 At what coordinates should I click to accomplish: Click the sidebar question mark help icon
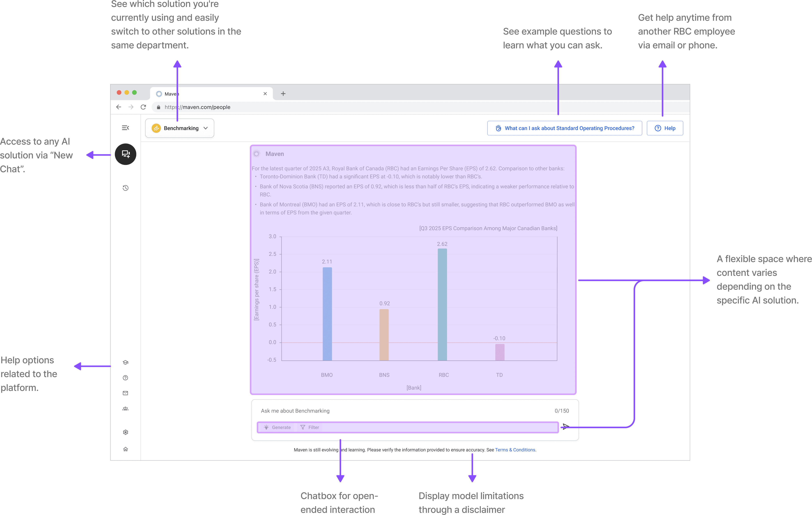pos(125,378)
